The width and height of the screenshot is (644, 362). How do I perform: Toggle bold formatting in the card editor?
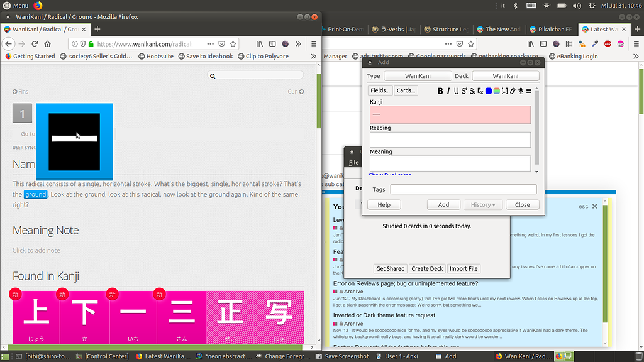coord(440,91)
